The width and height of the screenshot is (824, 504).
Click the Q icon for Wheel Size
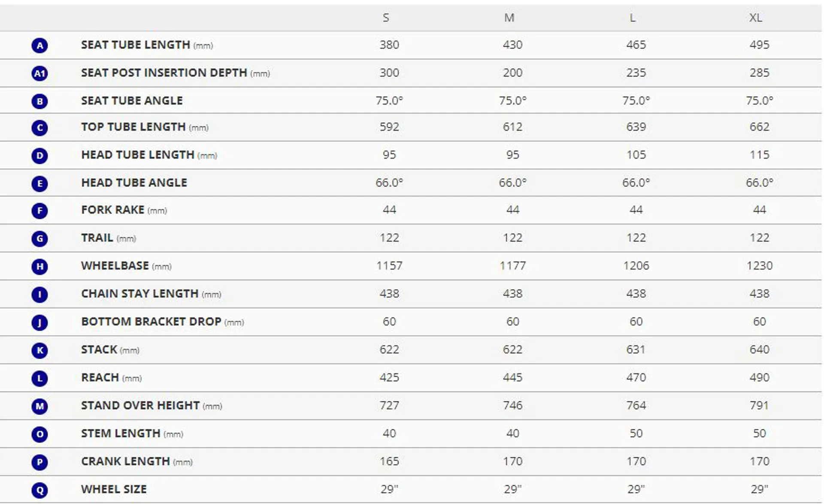click(39, 490)
